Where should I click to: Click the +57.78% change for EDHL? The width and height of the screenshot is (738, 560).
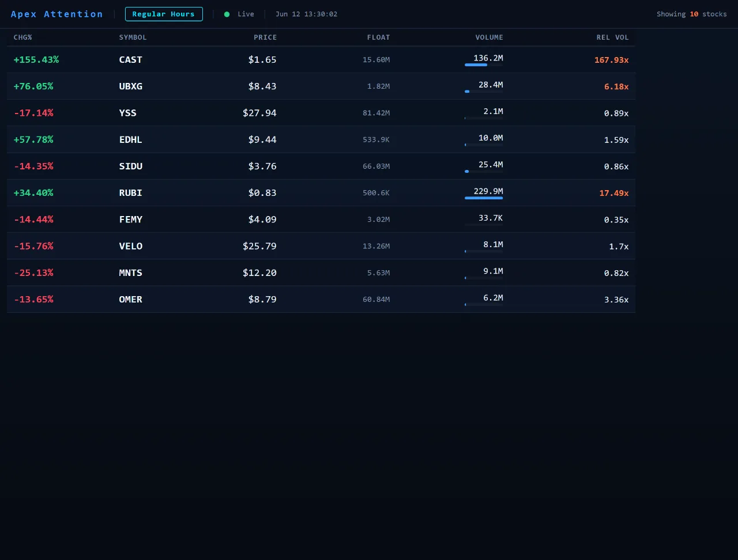[33, 140]
